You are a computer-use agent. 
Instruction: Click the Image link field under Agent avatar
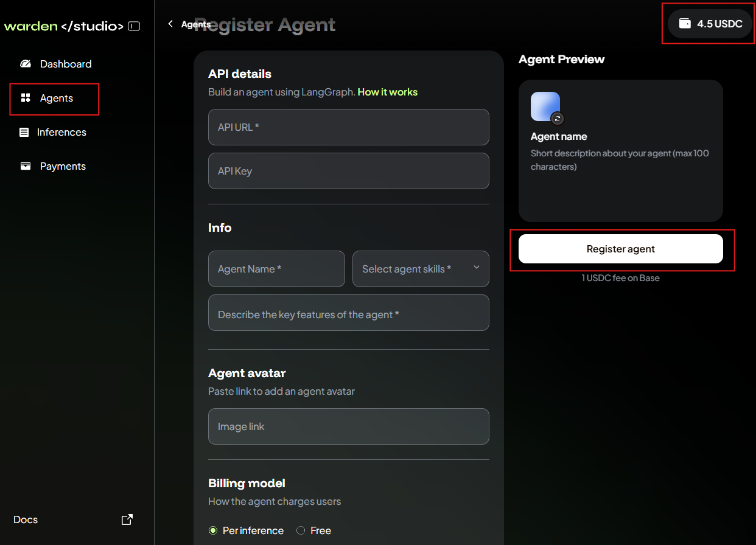coord(348,426)
